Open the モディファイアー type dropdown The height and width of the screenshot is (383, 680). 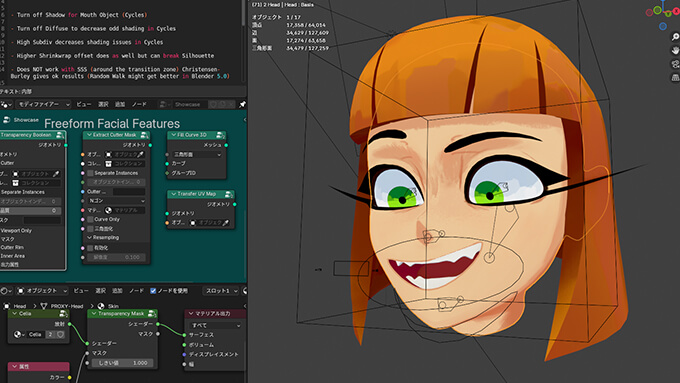(43, 105)
